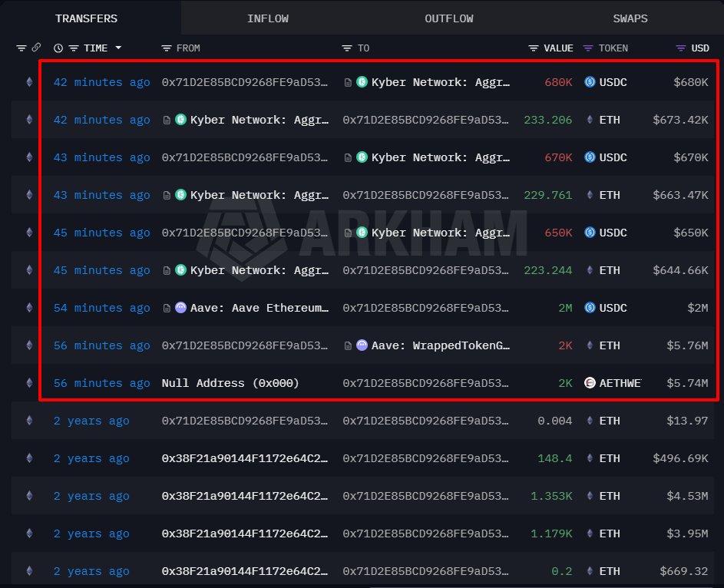Switch to the OUTFLOW tab
The width and height of the screenshot is (724, 588).
[448, 18]
